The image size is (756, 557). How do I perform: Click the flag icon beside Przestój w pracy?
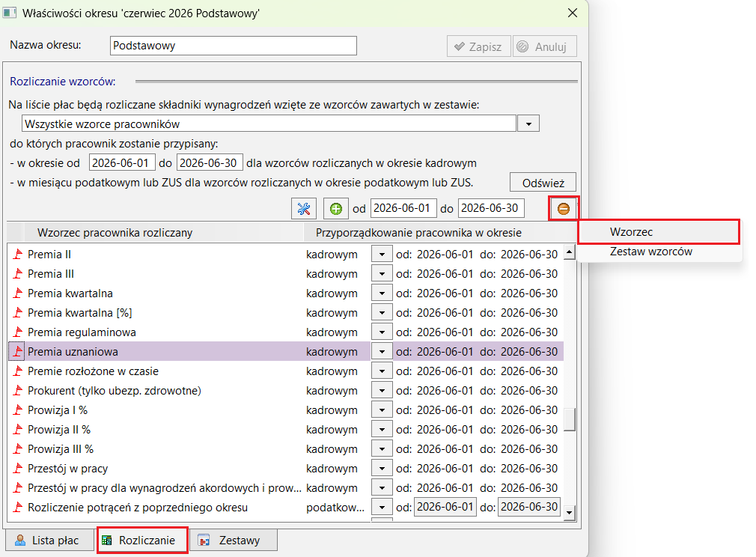pyautogui.click(x=18, y=468)
